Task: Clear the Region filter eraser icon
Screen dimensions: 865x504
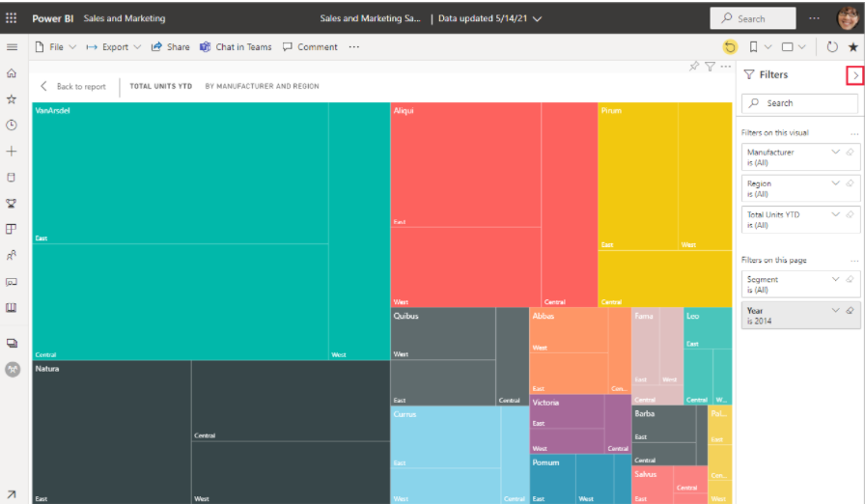Action: (x=851, y=183)
